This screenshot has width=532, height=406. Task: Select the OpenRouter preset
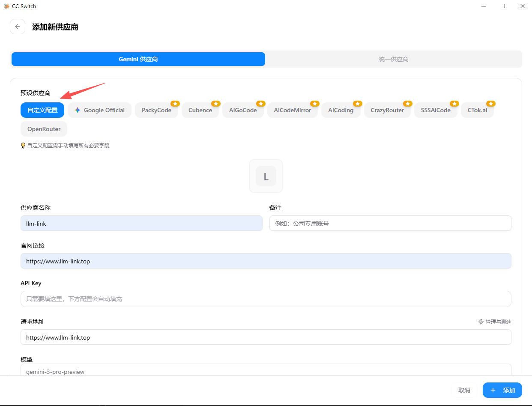click(44, 129)
